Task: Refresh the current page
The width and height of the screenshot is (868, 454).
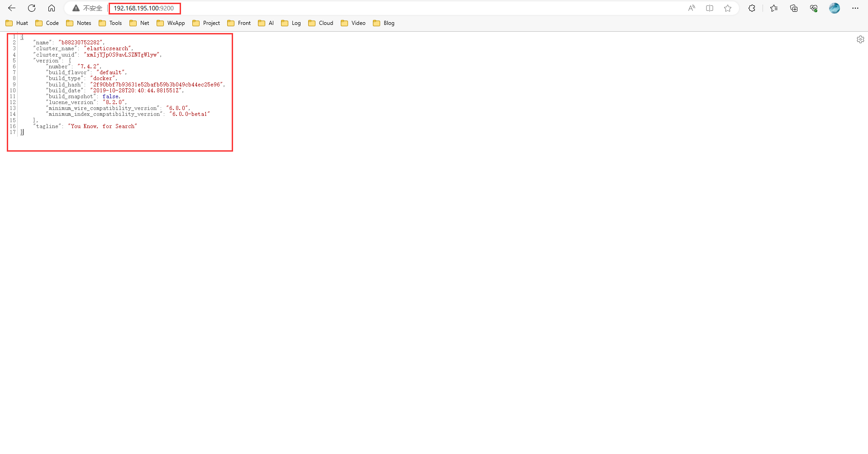Action: 32,8
